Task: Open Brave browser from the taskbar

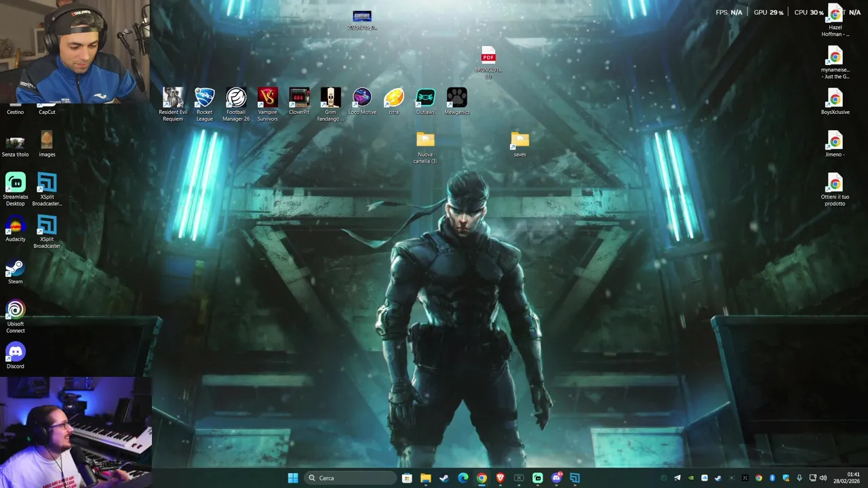Action: tap(500, 478)
